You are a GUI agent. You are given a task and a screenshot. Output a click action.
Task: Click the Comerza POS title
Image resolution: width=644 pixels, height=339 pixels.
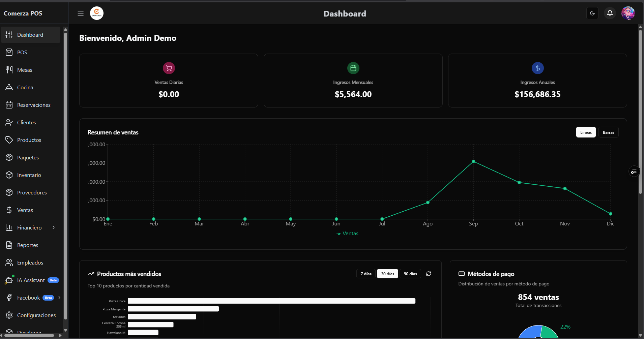(23, 13)
